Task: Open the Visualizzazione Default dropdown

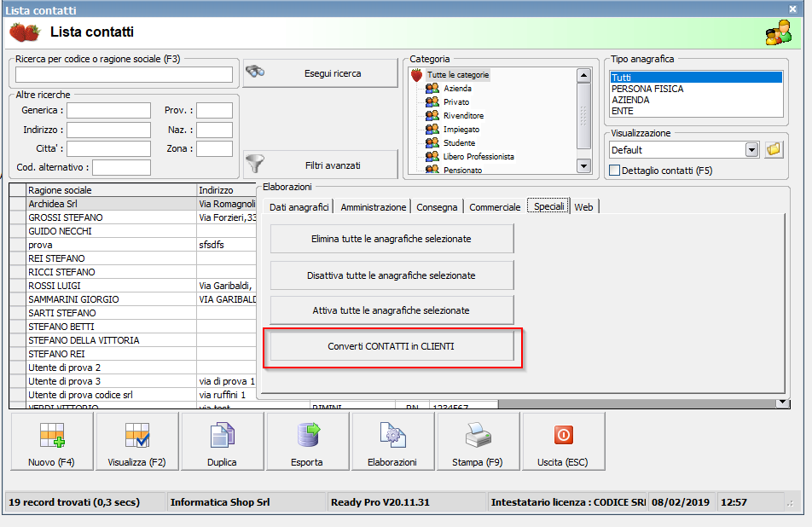Action: click(751, 150)
